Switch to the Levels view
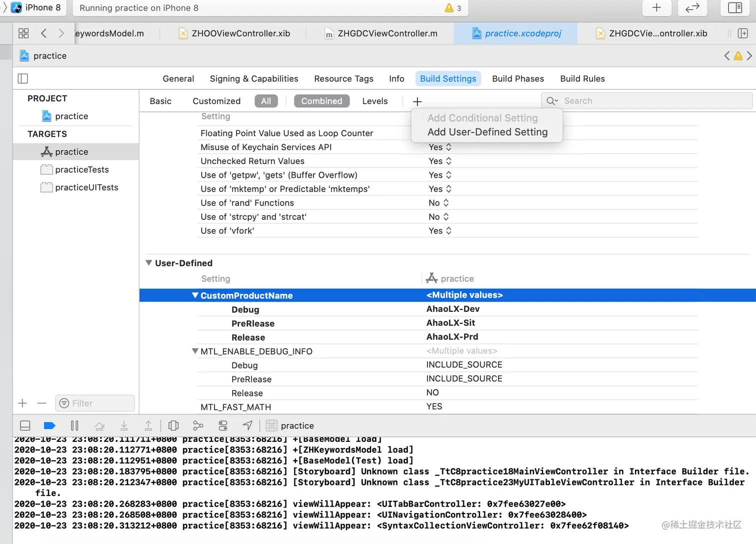Viewport: 756px width, 544px height. [x=375, y=101]
